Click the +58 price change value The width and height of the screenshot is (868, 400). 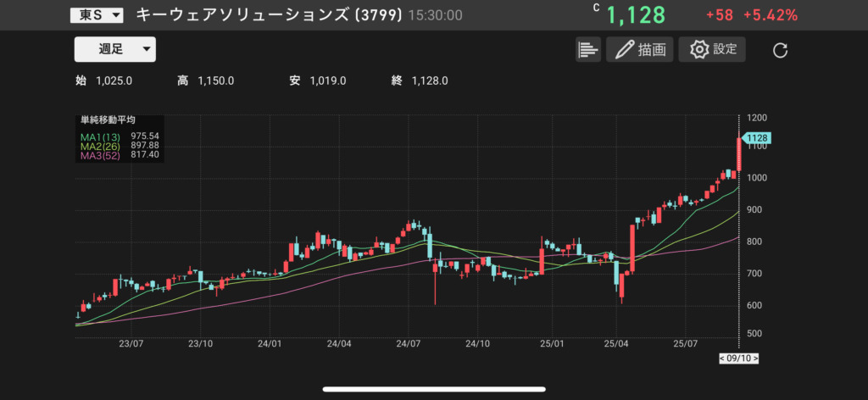click(x=720, y=15)
